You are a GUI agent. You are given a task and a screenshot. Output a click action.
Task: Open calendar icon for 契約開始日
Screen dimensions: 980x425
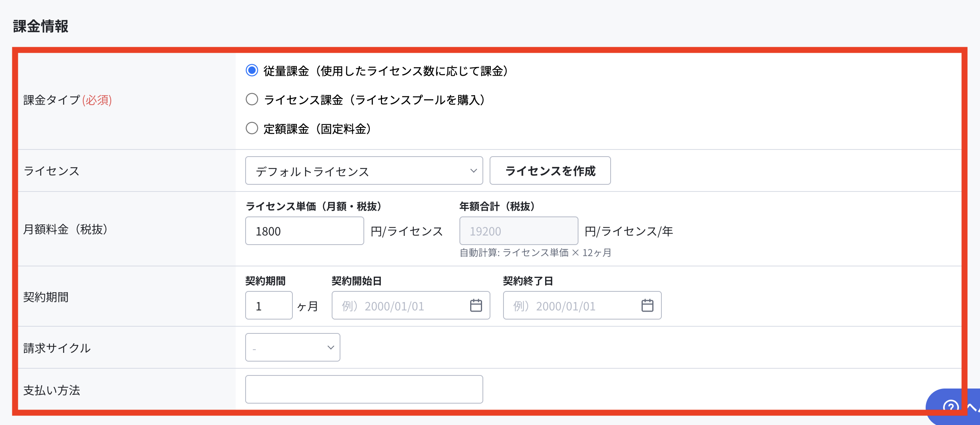(x=476, y=305)
